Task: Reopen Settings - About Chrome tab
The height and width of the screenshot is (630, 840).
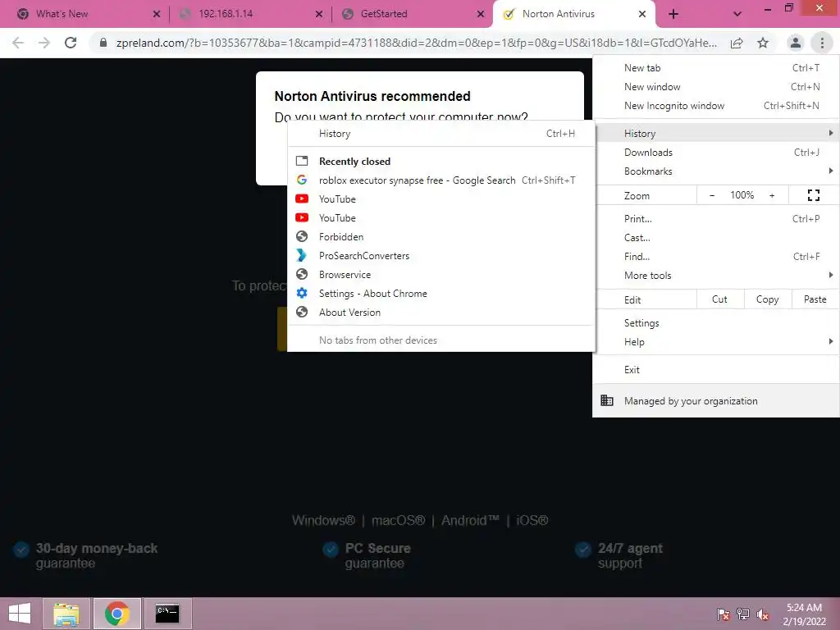Action: click(441, 294)
